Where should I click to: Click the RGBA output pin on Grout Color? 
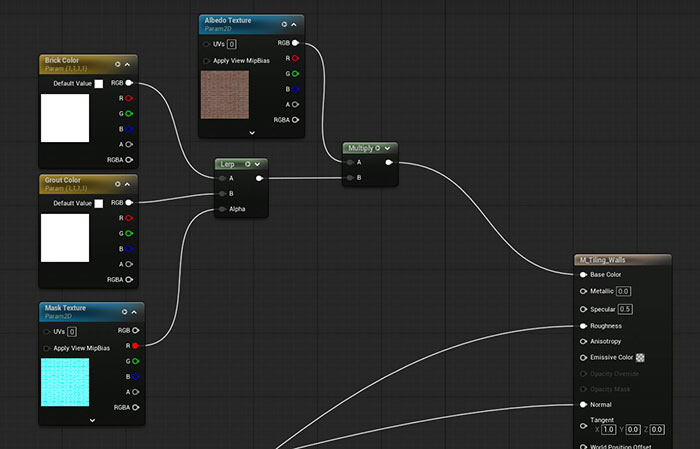pos(129,279)
